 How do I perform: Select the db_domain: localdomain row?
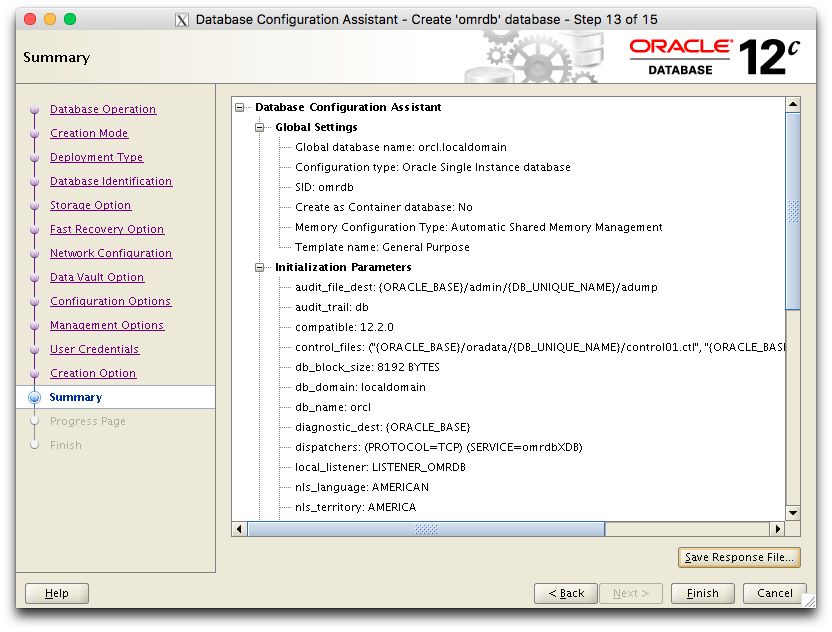[x=360, y=387]
